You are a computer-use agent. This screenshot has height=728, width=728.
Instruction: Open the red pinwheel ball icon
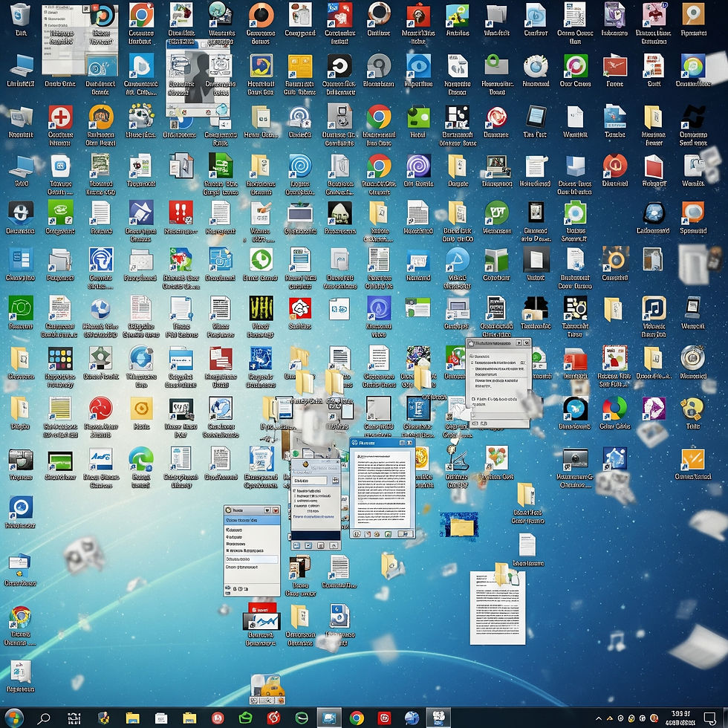pos(101,408)
